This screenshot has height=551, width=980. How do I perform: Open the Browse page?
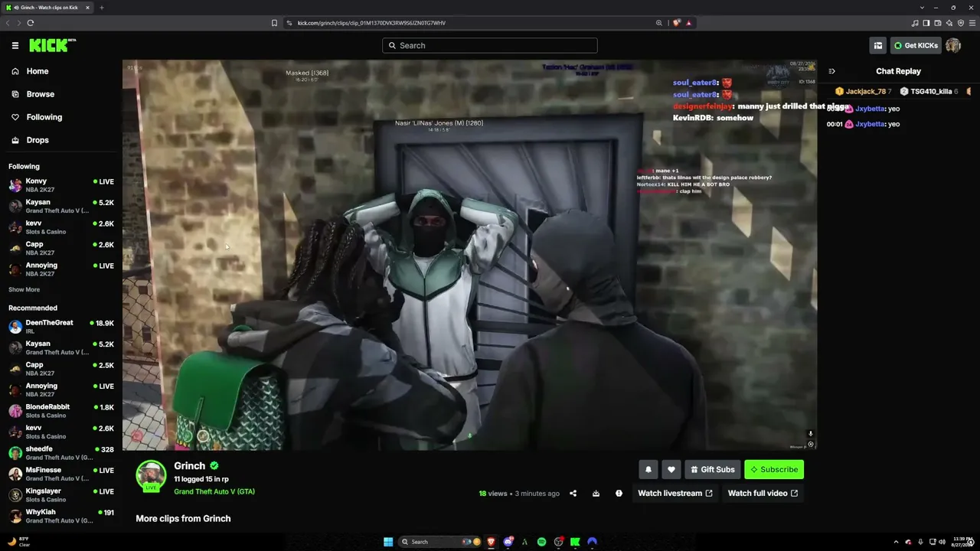point(40,94)
